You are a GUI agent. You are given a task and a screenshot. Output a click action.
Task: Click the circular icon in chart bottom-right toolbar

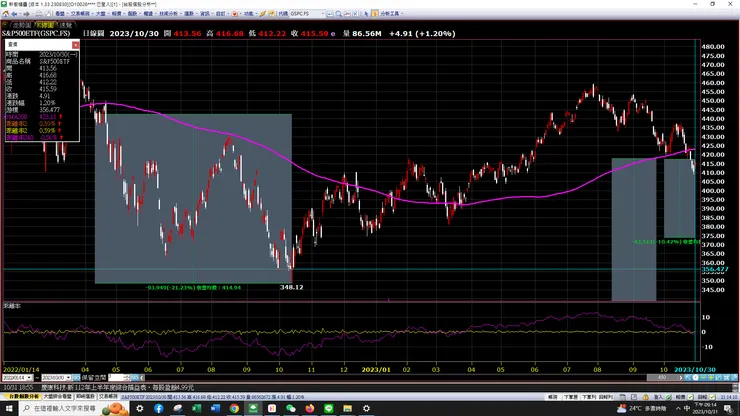[695, 378]
